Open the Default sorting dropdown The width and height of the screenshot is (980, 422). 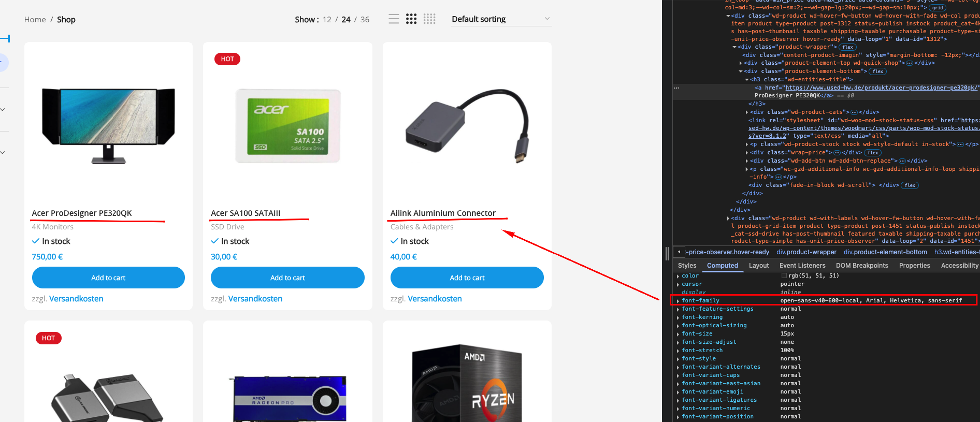coord(501,19)
